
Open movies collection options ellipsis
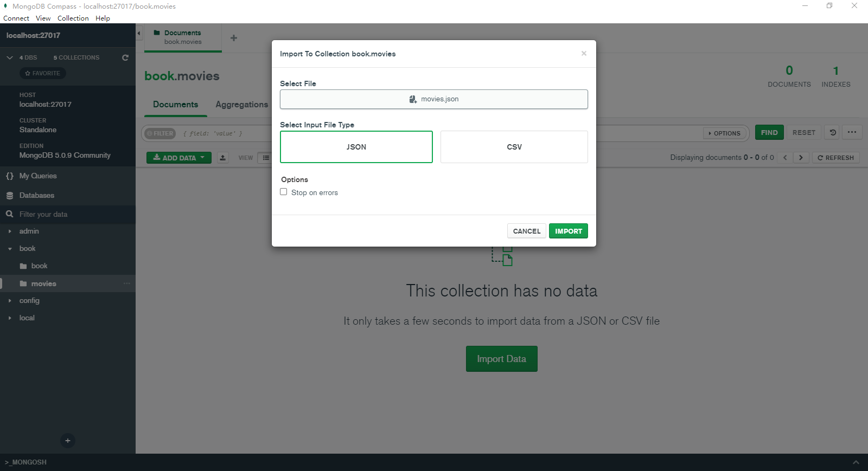tap(127, 283)
